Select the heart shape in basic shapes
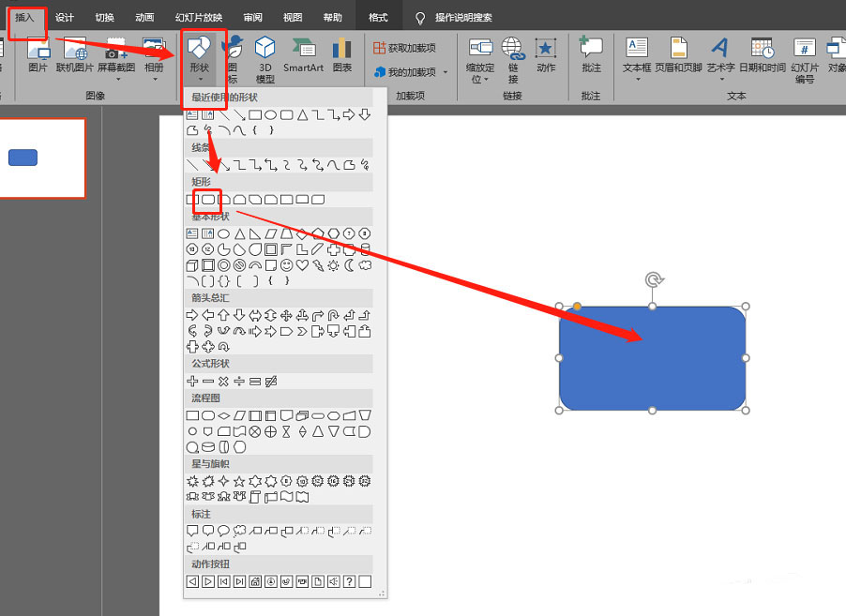This screenshot has width=846, height=616. (x=302, y=264)
